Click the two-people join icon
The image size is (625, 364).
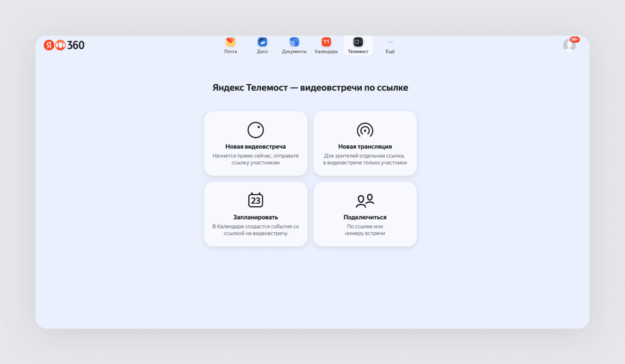click(365, 201)
